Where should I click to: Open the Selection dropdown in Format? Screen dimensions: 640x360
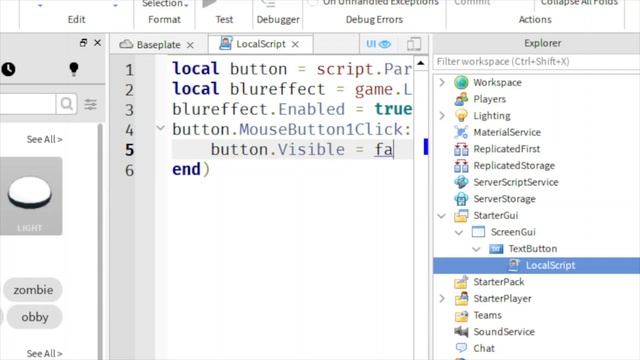[165, 4]
